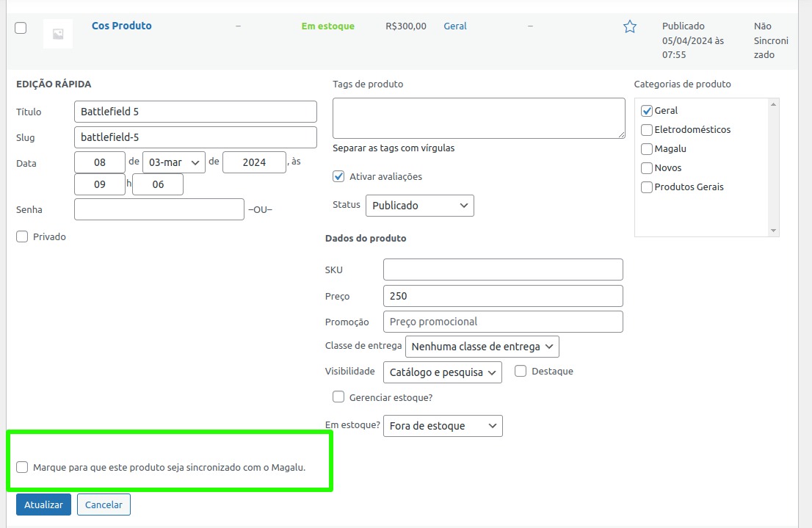Open the Em estoque dropdown Fora de estoque

pyautogui.click(x=443, y=426)
